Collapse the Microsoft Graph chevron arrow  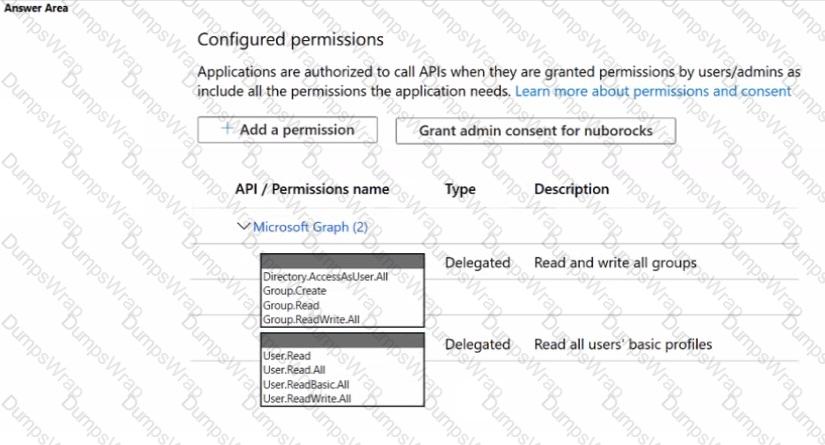click(243, 226)
